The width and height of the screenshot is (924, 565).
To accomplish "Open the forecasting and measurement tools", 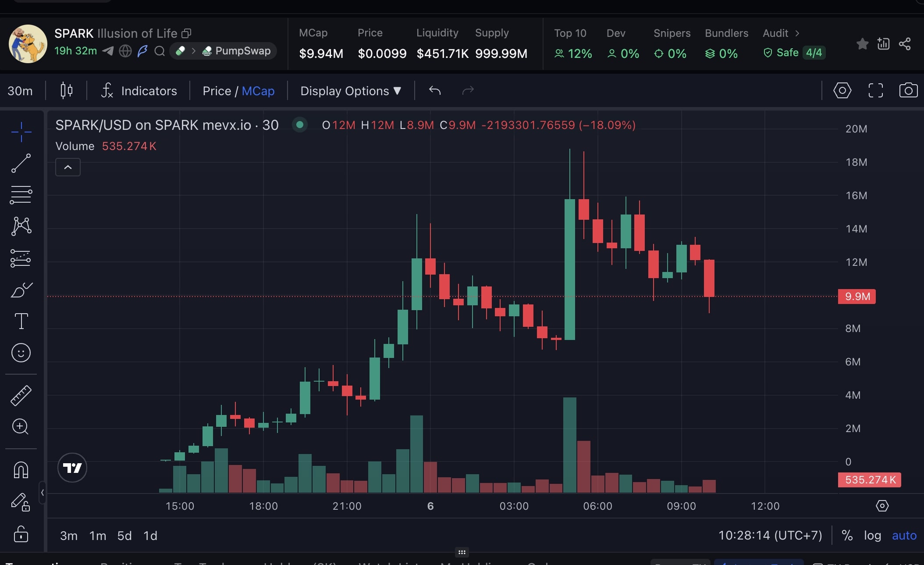I will click(21, 258).
